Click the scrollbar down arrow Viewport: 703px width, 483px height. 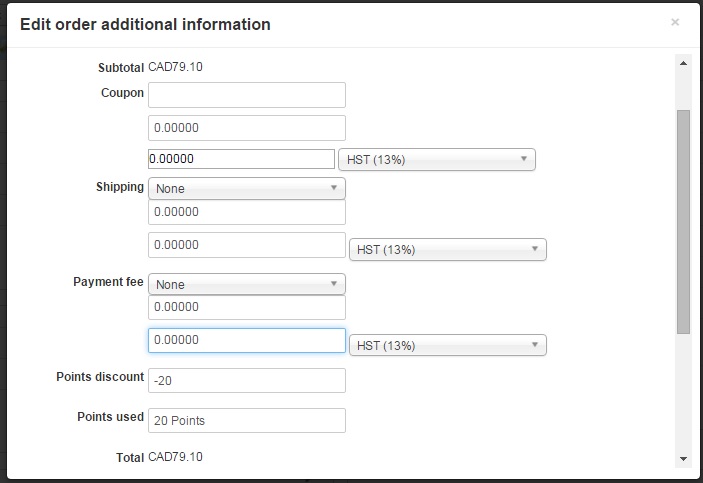pos(684,458)
